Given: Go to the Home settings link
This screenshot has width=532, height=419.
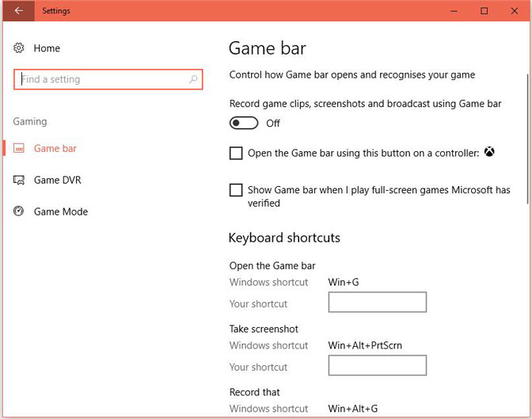Looking at the screenshot, I should pos(47,48).
